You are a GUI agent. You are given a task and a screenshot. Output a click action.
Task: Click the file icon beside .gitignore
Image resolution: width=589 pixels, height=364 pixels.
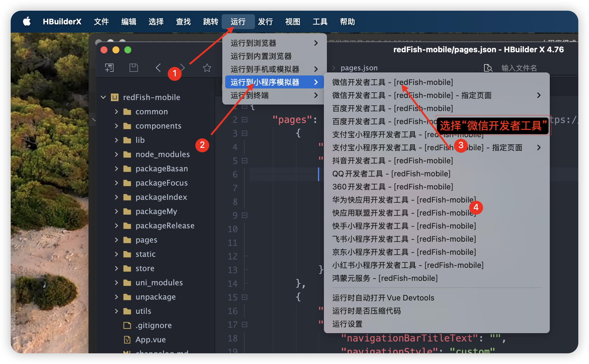click(x=127, y=325)
